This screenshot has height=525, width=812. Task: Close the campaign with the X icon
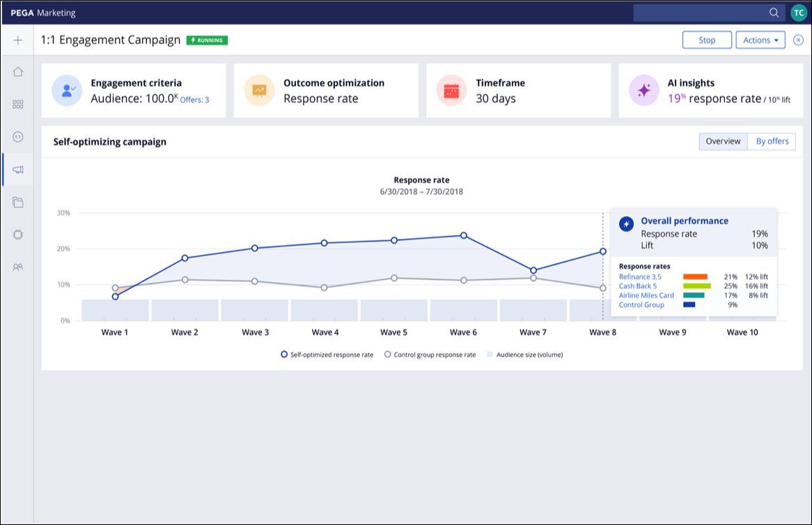coord(799,40)
